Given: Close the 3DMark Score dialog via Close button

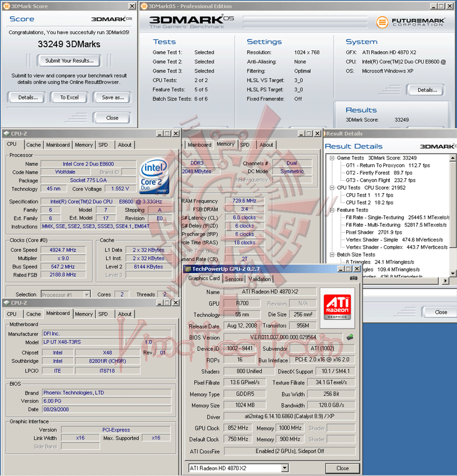Looking at the screenshot, I should tap(112, 118).
